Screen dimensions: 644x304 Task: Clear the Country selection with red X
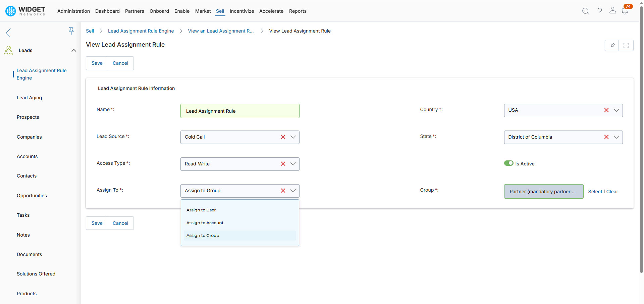tap(606, 110)
